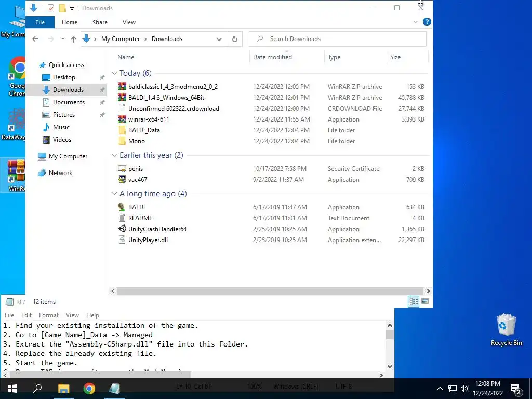
Task: Select the UnityPlayer.dll file
Action: click(148, 240)
